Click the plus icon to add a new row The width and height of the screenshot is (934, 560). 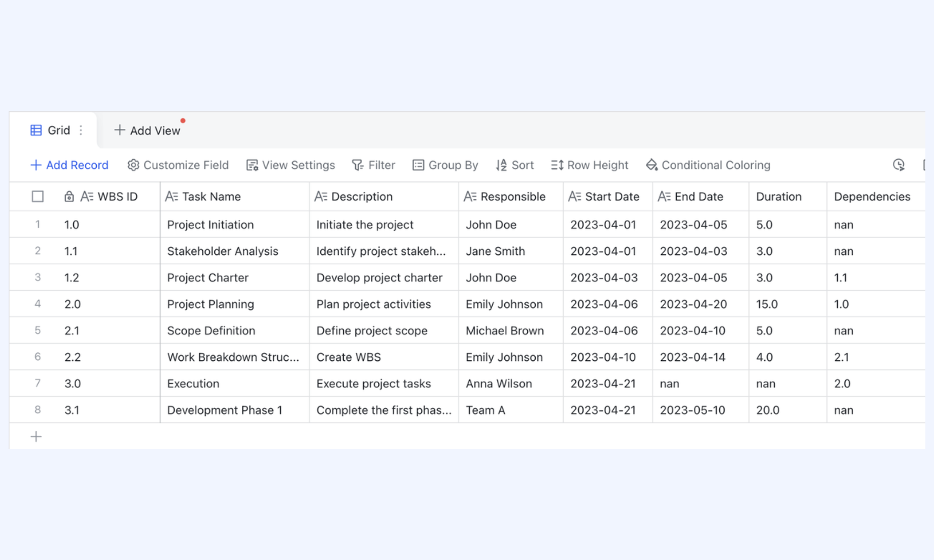(x=36, y=437)
